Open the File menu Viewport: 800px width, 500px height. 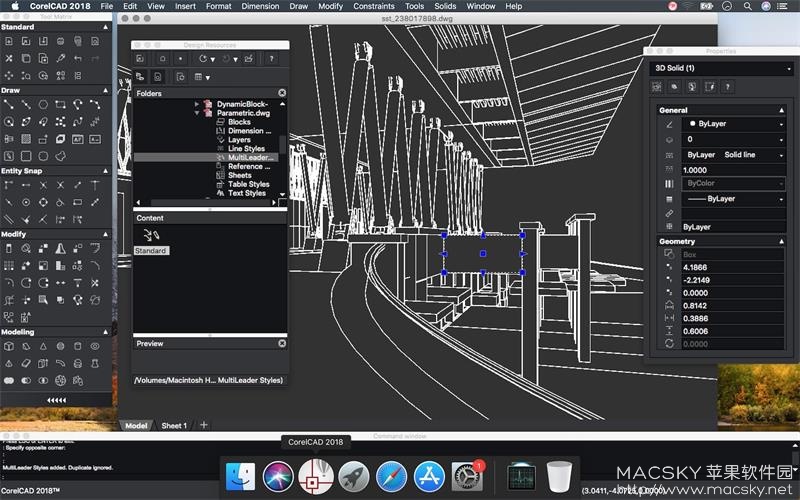tap(107, 6)
